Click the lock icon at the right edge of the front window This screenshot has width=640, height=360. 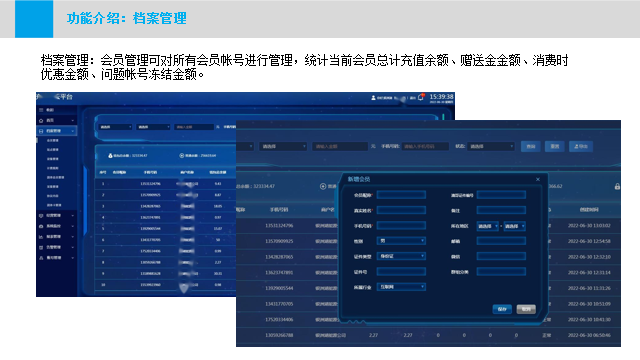(x=617, y=187)
